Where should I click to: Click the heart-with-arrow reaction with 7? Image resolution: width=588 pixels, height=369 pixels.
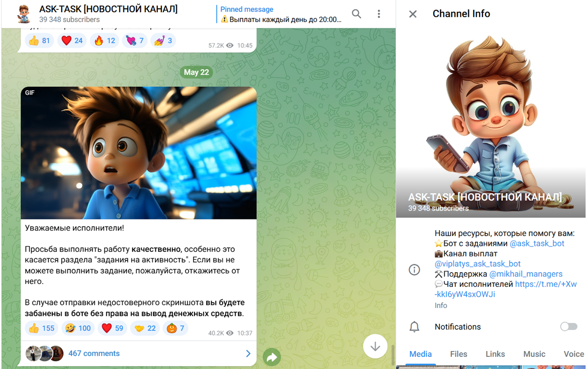pos(135,40)
